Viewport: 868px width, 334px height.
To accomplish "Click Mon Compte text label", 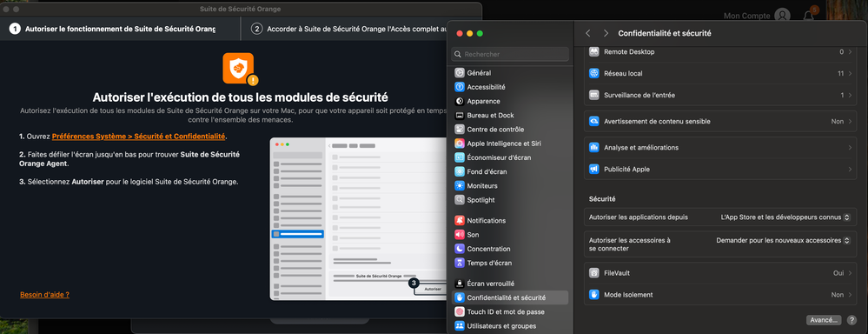I will 746,16.
